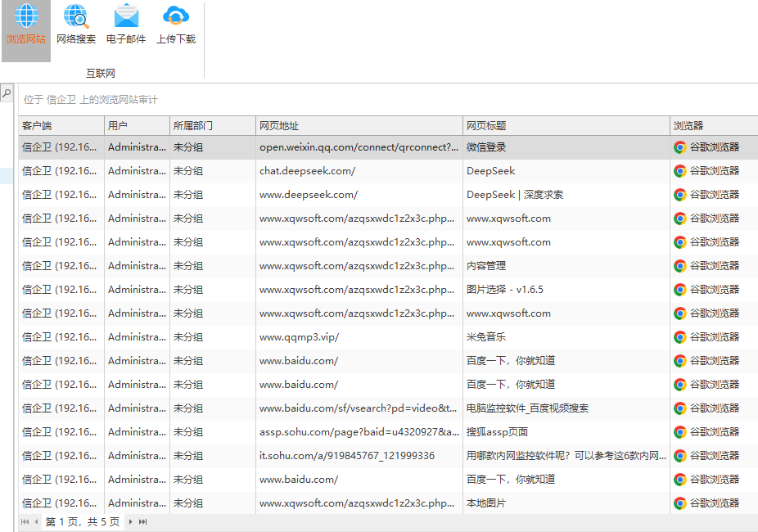Click 信企卫 client cell in 本地图片 row

click(x=60, y=503)
